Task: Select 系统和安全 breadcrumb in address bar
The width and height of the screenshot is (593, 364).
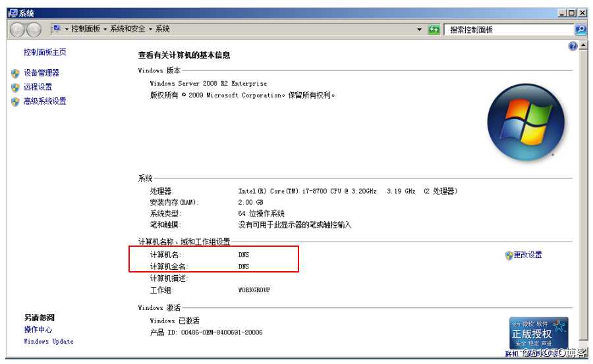Action: tap(127, 29)
